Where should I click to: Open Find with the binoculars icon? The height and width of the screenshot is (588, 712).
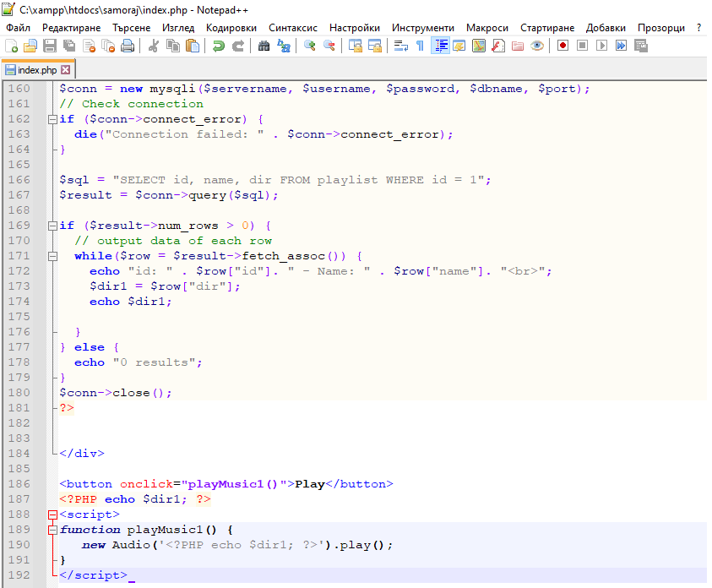point(264,46)
